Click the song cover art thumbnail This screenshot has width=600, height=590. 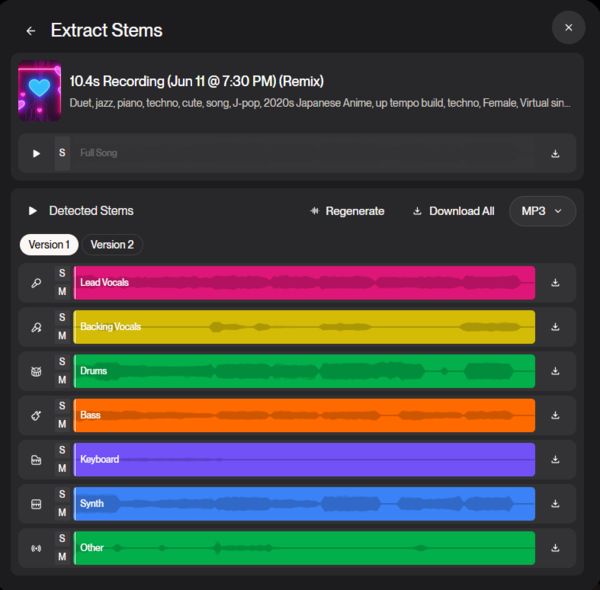click(40, 93)
